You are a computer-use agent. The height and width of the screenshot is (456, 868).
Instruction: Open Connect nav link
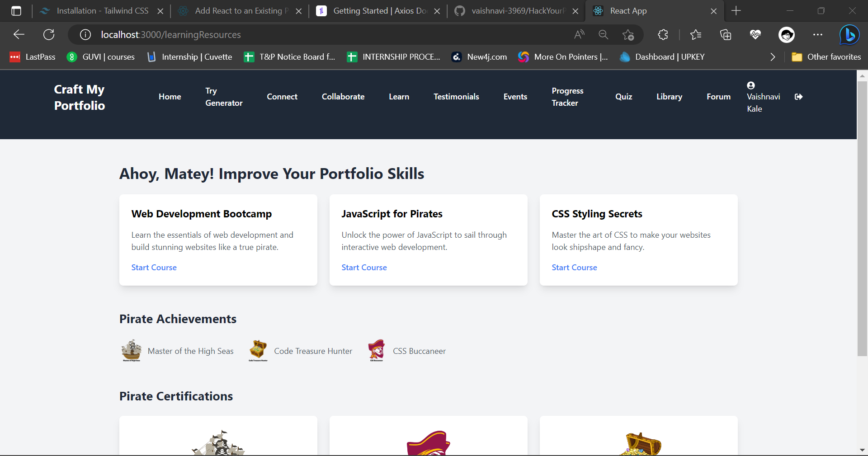tap(282, 97)
